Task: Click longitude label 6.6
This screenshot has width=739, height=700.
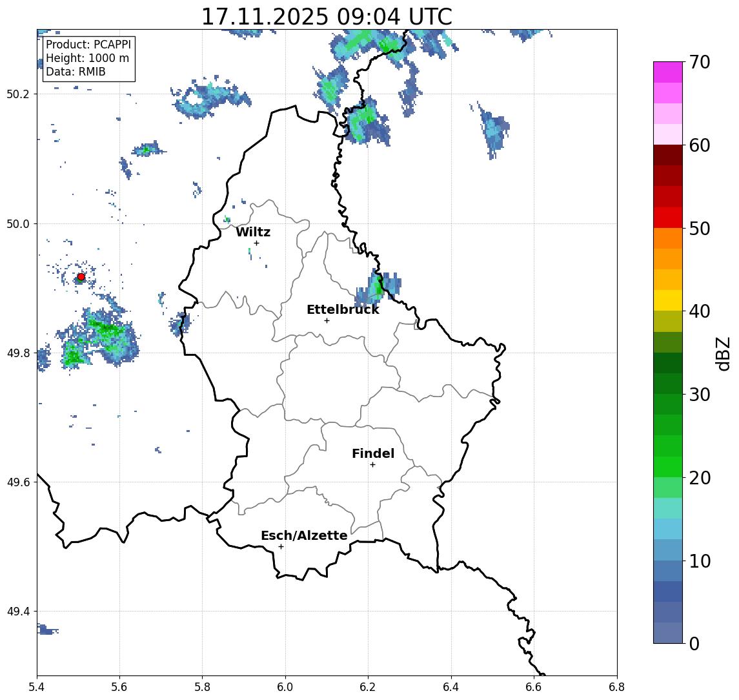Action: (x=534, y=687)
